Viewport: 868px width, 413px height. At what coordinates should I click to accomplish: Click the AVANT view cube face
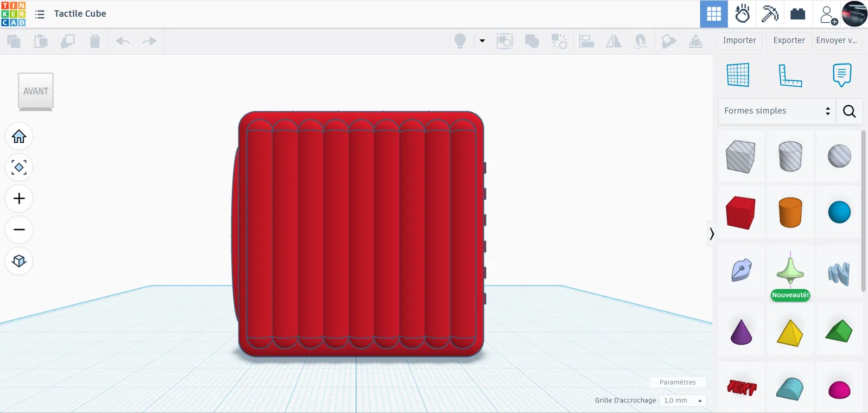36,91
